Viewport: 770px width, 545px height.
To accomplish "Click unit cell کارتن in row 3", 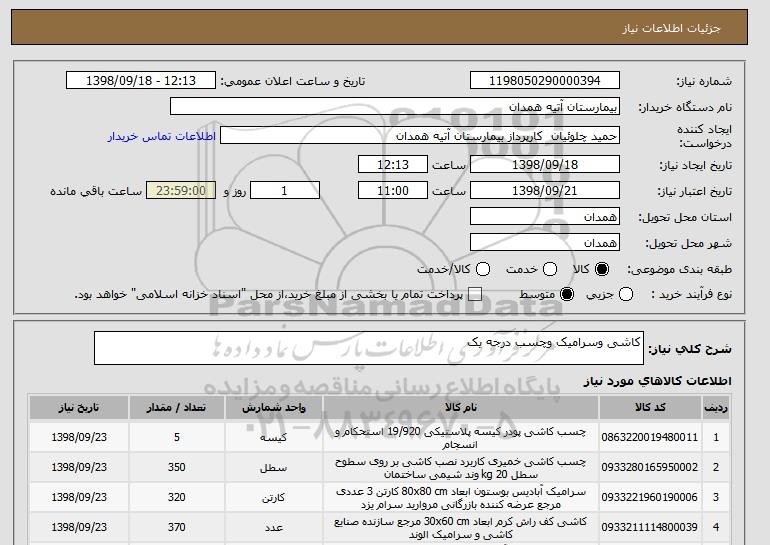I will [273, 497].
